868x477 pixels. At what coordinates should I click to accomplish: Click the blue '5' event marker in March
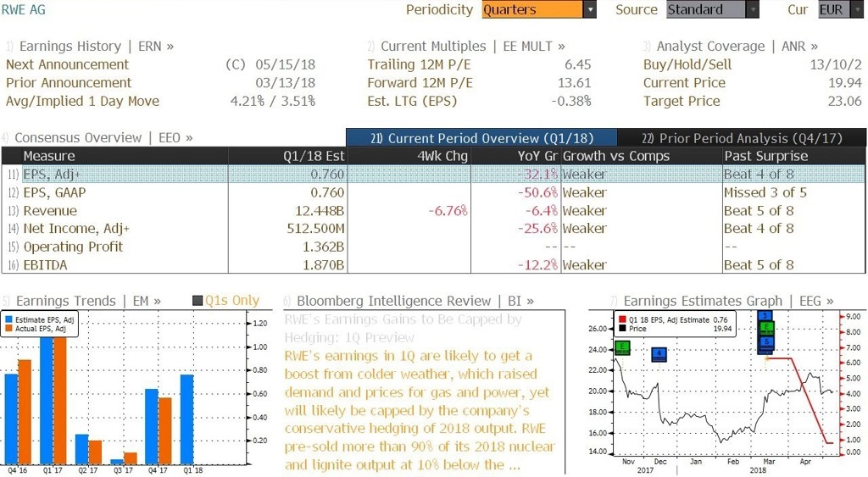tap(766, 342)
